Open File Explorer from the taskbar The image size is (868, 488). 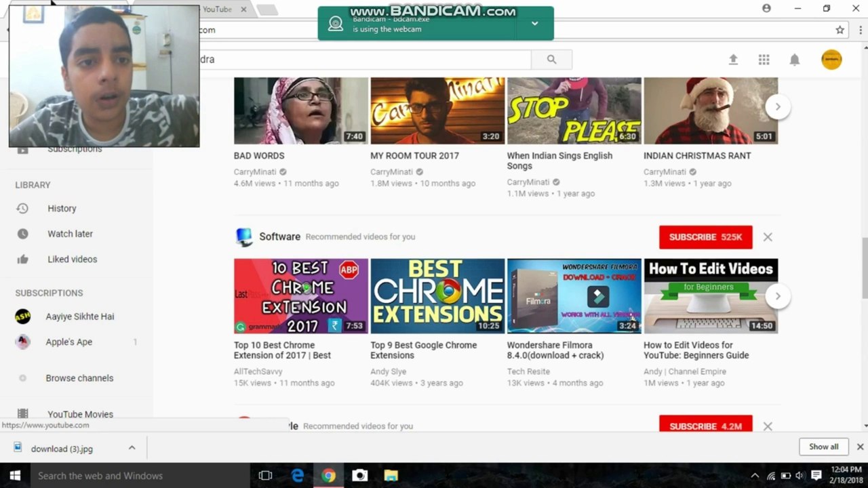(x=391, y=476)
